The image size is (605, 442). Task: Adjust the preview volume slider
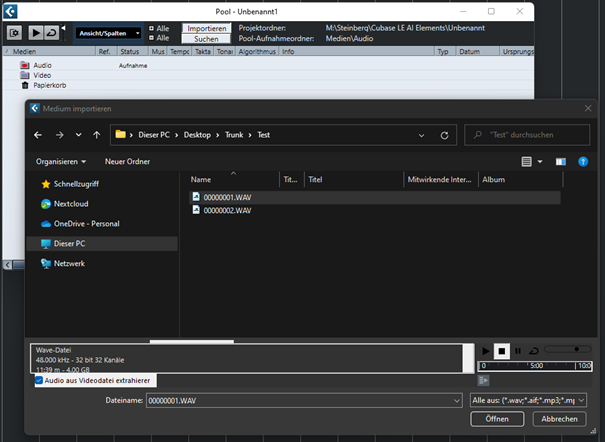pos(568,349)
